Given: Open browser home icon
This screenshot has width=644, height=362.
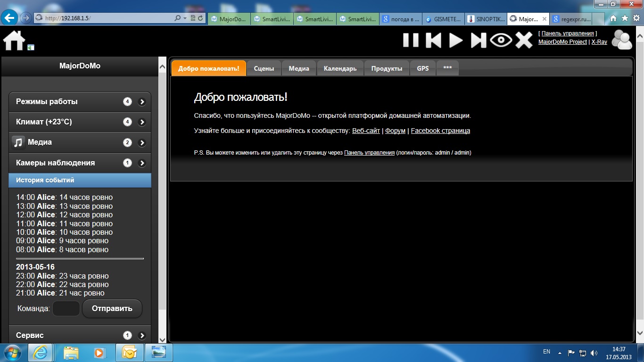Looking at the screenshot, I should click(613, 18).
